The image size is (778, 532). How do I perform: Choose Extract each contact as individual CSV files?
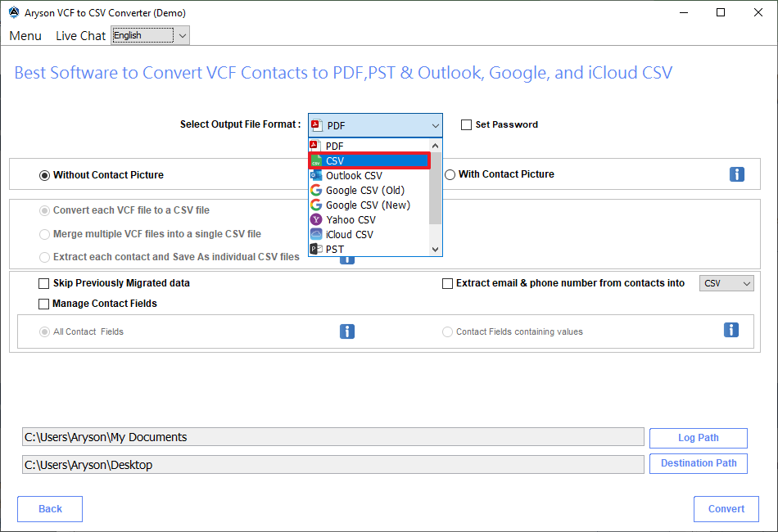pos(45,257)
